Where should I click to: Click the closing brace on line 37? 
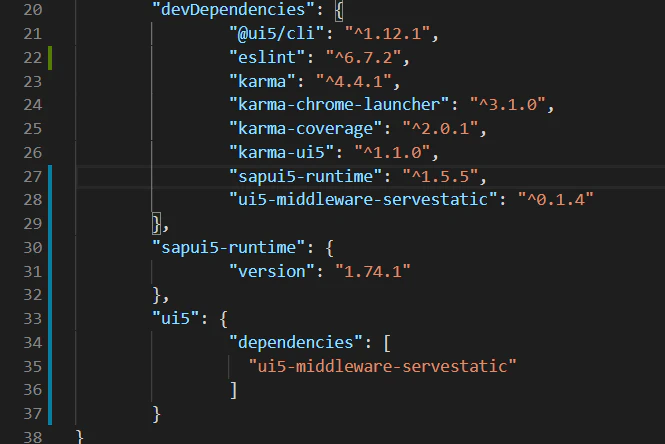tap(156, 414)
